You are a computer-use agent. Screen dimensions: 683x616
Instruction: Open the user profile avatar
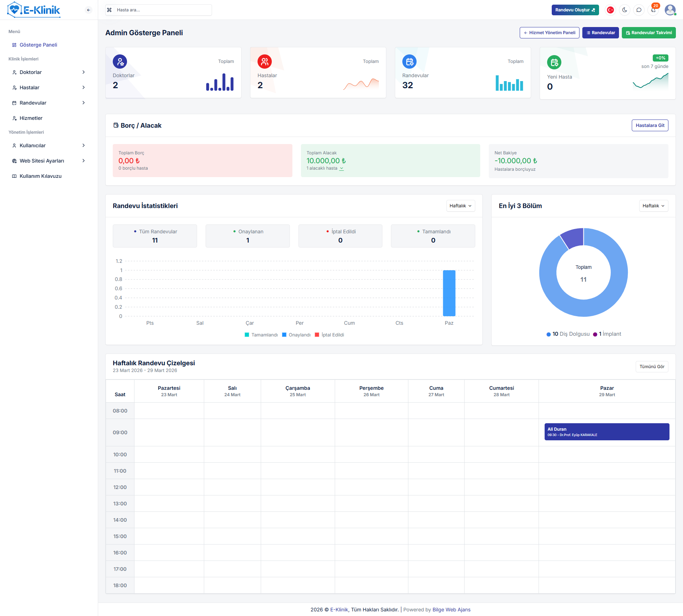[670, 10]
